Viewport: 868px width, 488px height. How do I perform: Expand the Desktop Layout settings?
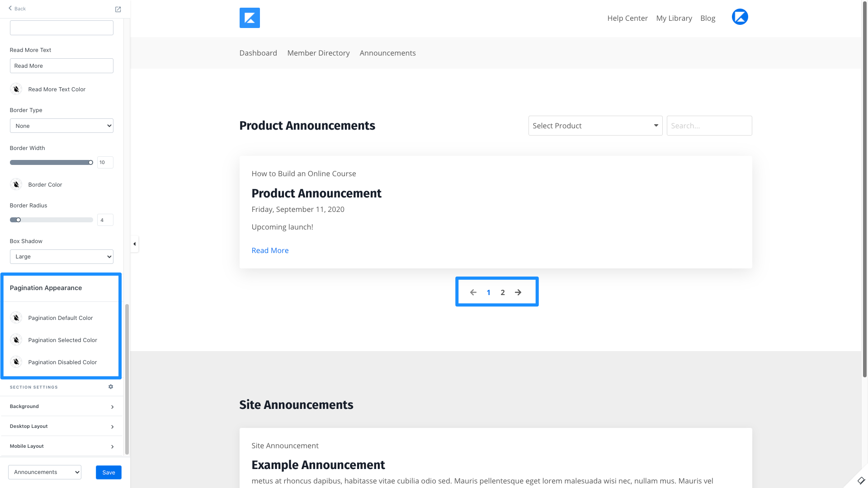61,426
